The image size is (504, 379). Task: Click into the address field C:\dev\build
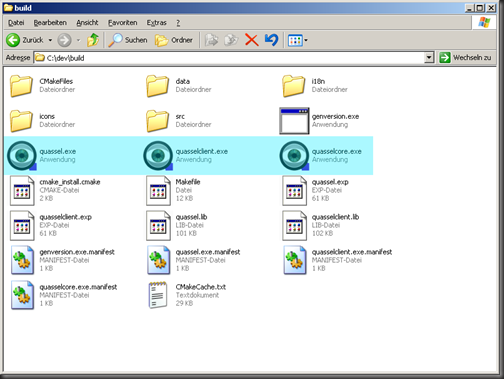(x=229, y=58)
